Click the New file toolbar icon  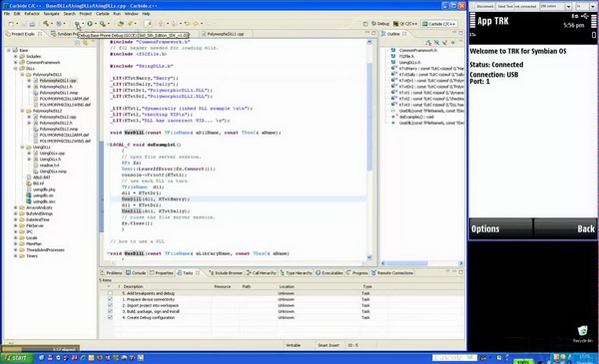[11, 24]
